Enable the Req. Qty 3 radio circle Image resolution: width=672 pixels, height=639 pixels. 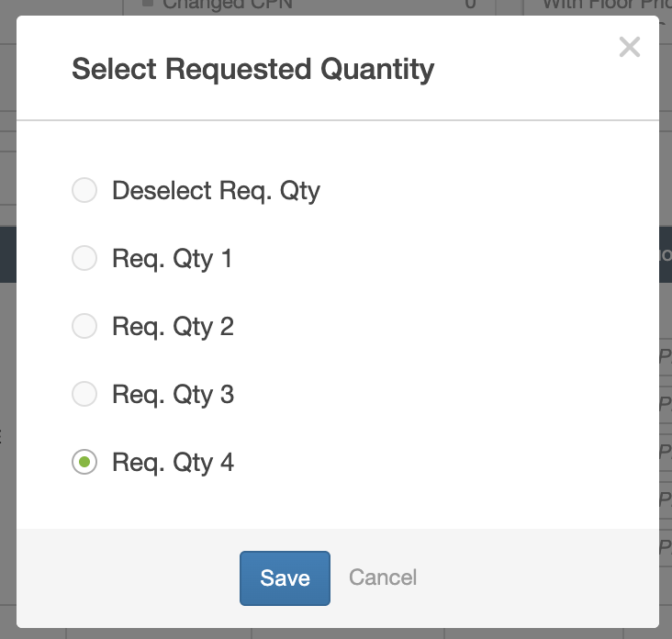point(84,395)
